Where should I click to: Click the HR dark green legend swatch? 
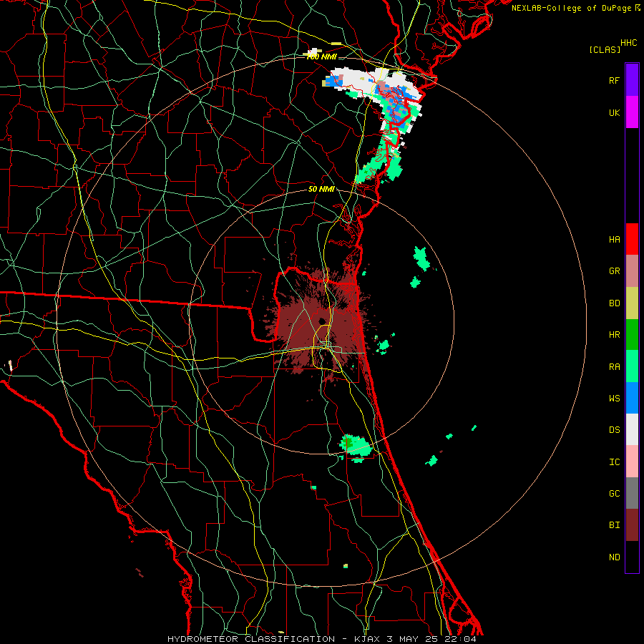[632, 335]
